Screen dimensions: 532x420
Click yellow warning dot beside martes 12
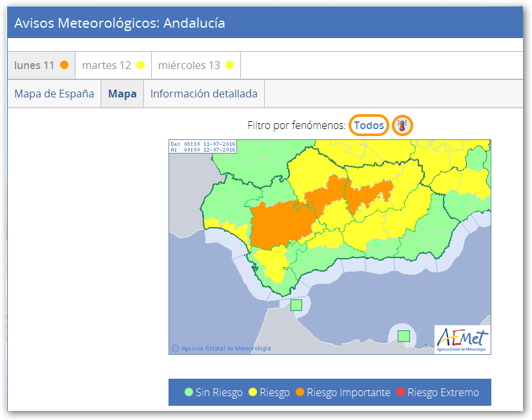point(140,65)
